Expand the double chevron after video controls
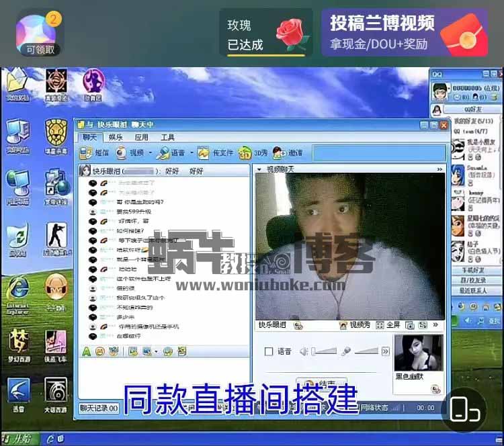The height and width of the screenshot is (446, 504). point(435,325)
